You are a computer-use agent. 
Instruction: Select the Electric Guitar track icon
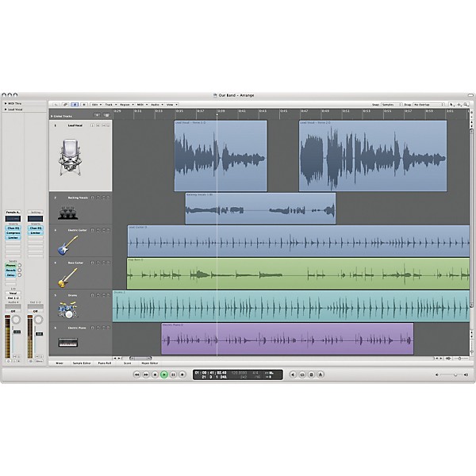click(x=67, y=246)
